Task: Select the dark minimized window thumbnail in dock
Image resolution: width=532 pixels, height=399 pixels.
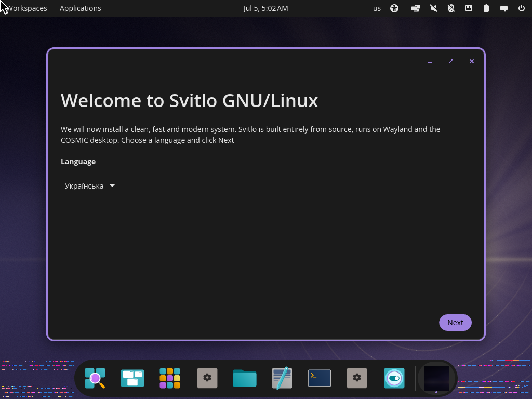Action: 436,378
